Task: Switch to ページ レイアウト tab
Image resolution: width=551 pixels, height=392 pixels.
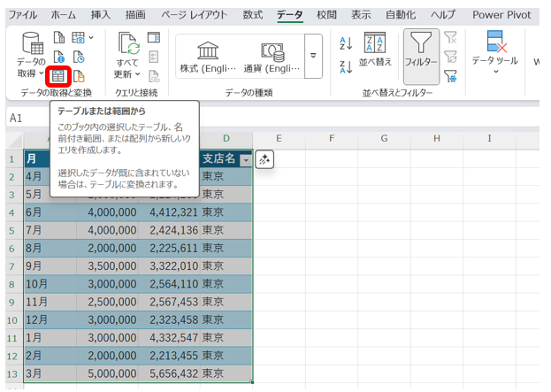Action: [x=194, y=15]
